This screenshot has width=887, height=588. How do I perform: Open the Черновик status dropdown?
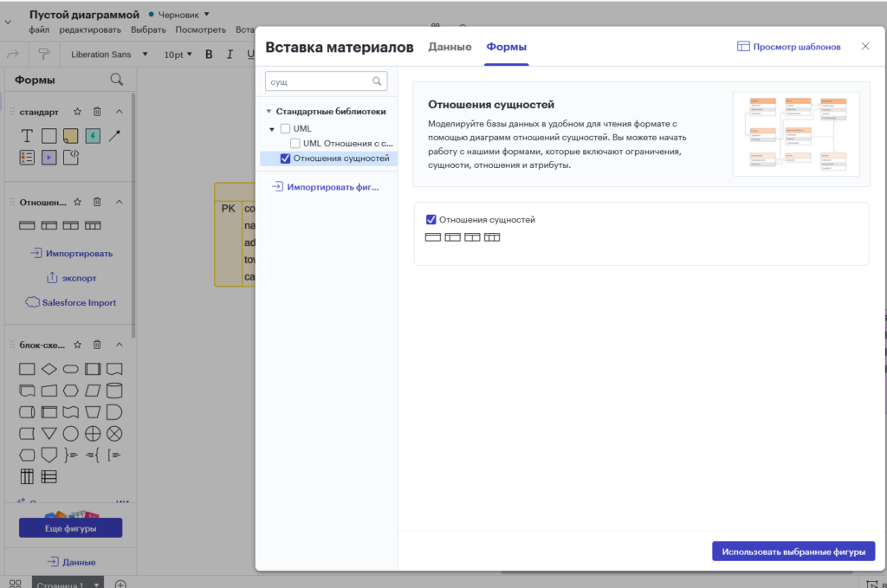(184, 15)
